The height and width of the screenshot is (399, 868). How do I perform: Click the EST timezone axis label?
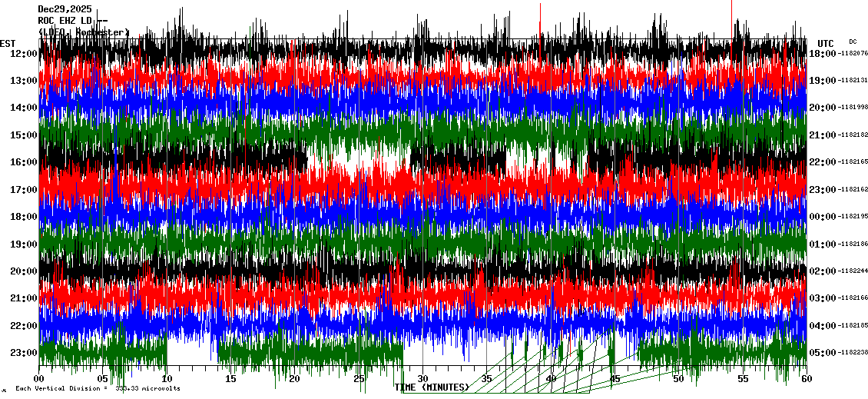[x=8, y=43]
